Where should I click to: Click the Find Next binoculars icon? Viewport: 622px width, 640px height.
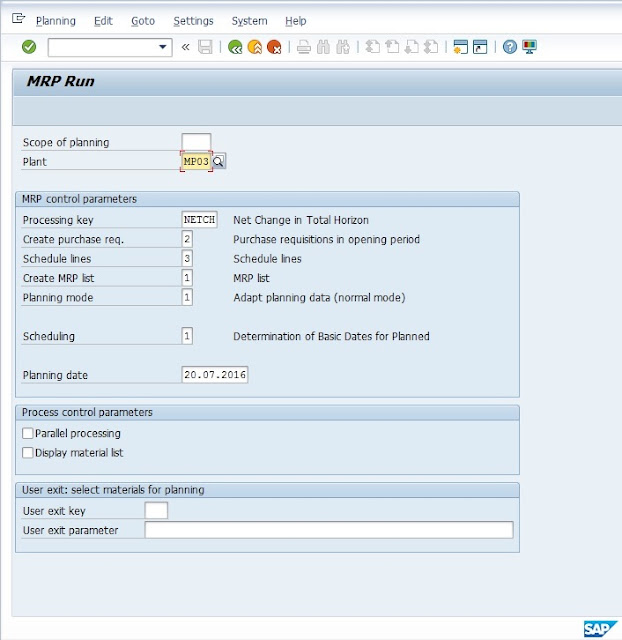pos(343,47)
